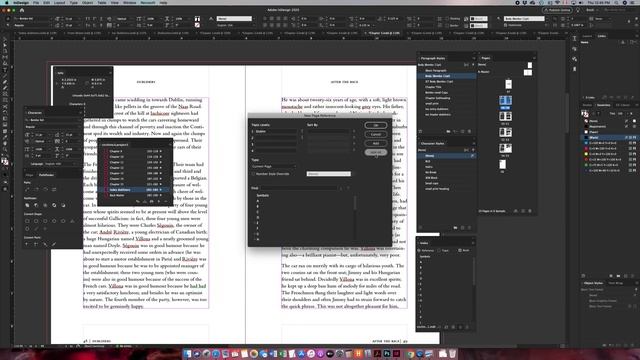The width and height of the screenshot is (640, 360).
Task: Select the Type tool in the toolbox
Action: click(5, 69)
